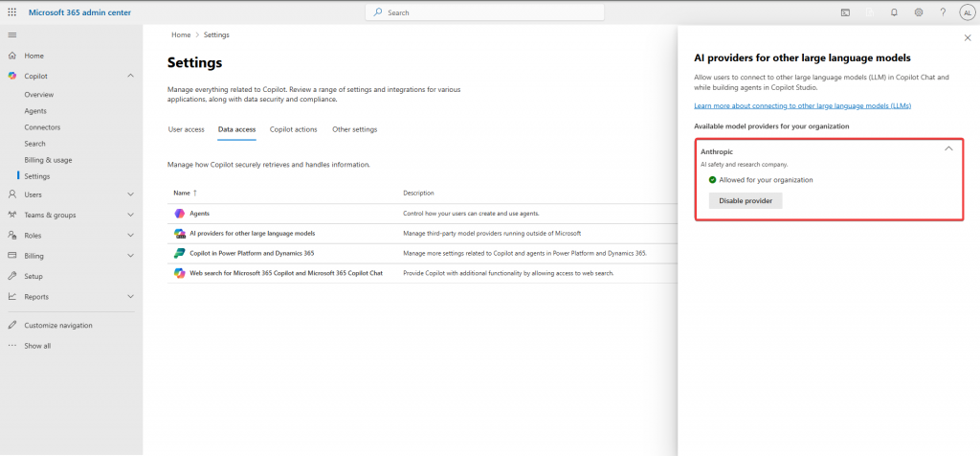Close the AI providers side panel
Screen dimensions: 980x456
click(x=968, y=38)
